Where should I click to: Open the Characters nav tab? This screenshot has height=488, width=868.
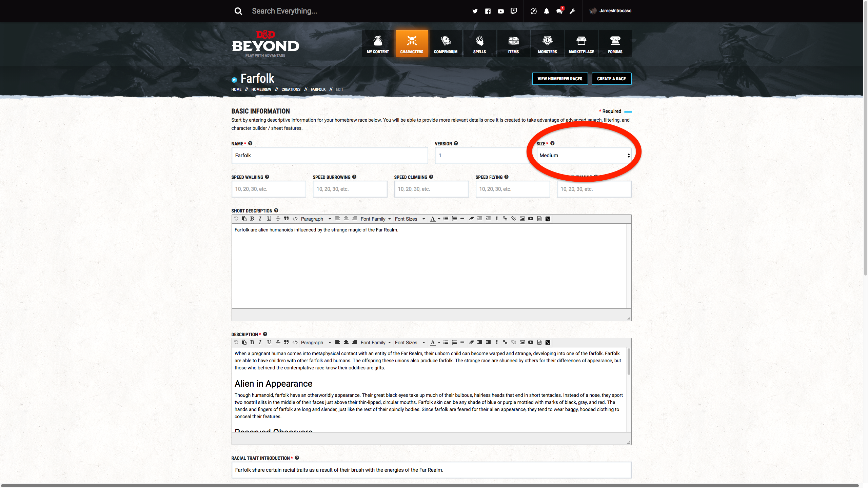pyautogui.click(x=412, y=44)
